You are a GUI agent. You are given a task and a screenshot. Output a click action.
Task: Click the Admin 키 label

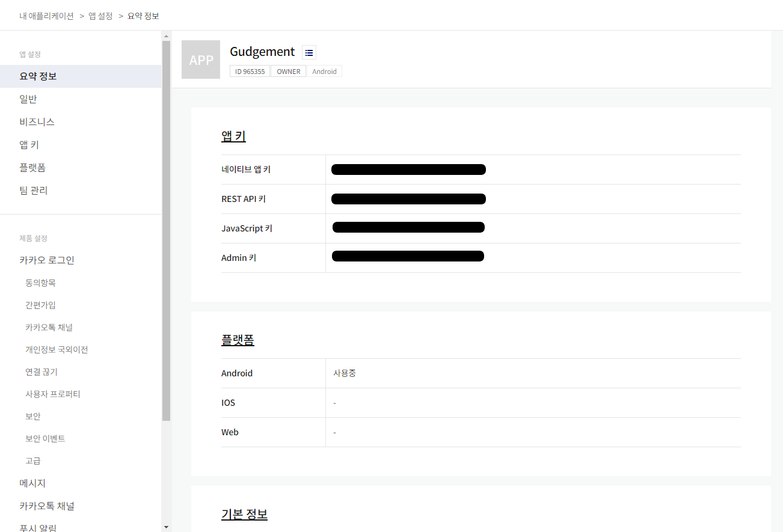(x=239, y=258)
